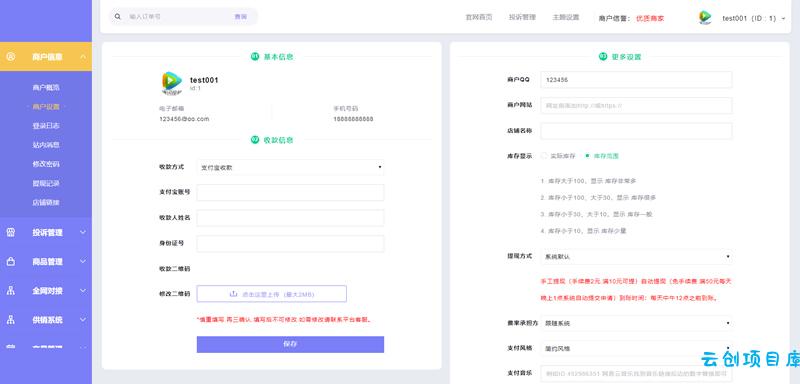The height and width of the screenshot is (384, 800).
Task: Click the search magnifier icon in top bar
Action: click(x=118, y=17)
